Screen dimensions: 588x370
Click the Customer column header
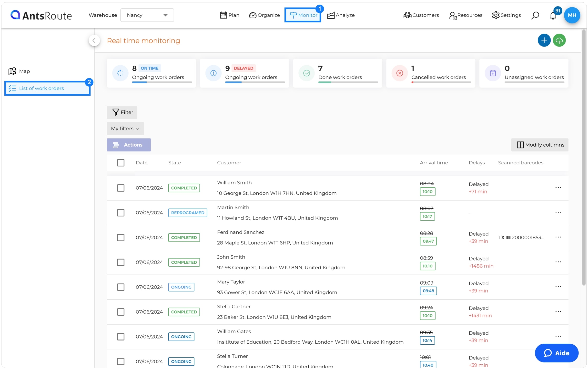click(229, 162)
